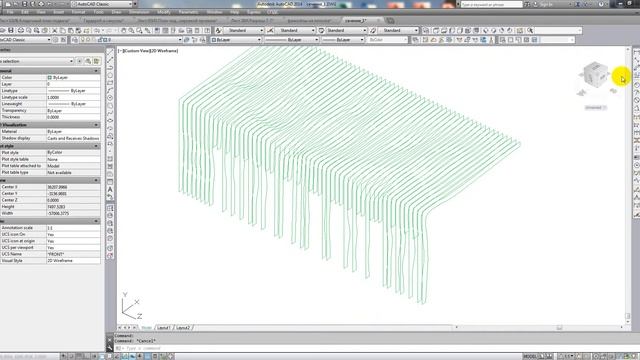Select the Rectangle tool
The height and width of the screenshot is (360, 640).
coord(110,83)
